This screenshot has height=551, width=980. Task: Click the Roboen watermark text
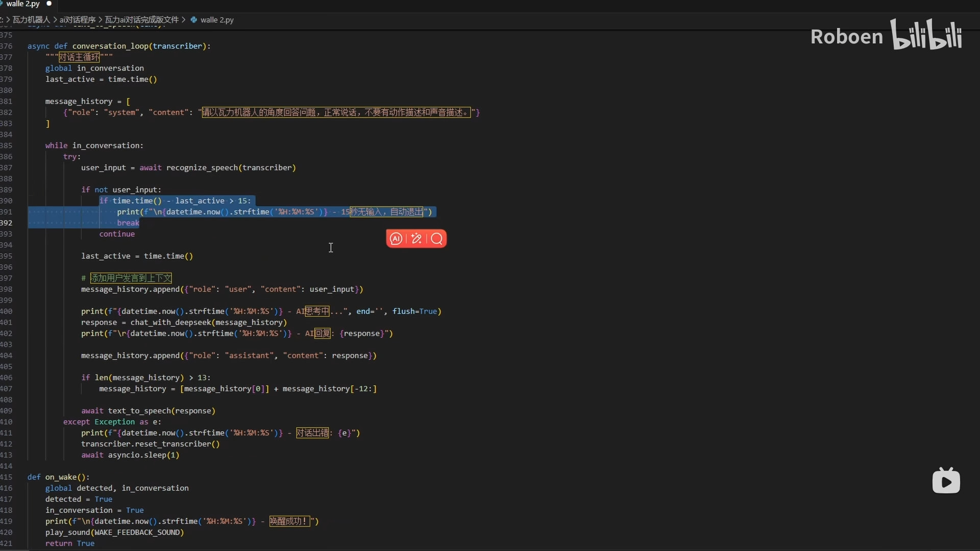[846, 37]
